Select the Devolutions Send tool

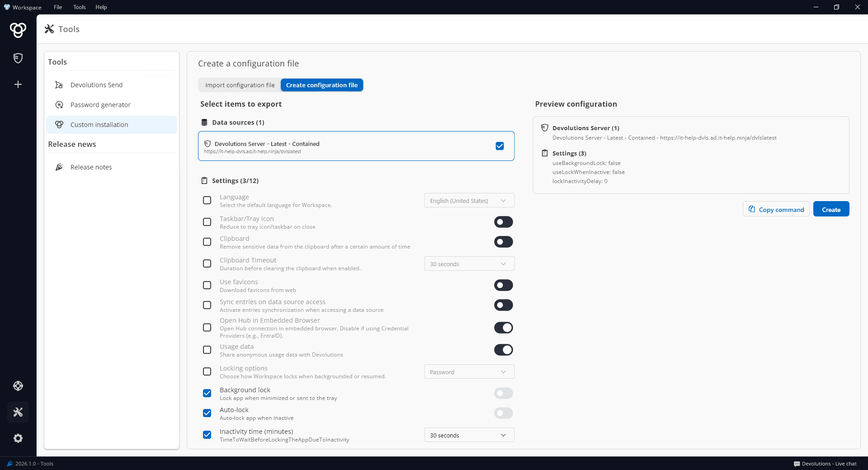point(96,85)
